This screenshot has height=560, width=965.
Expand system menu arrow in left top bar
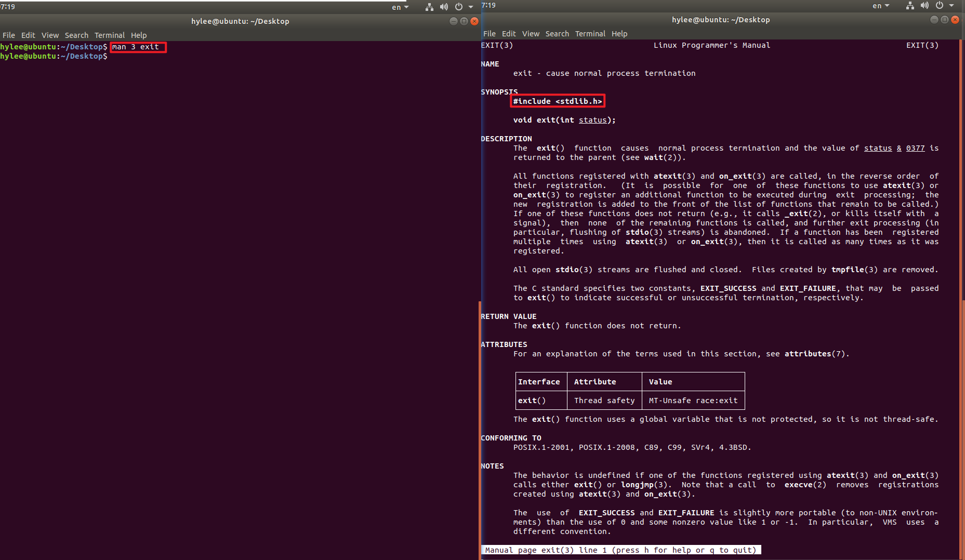471,7
